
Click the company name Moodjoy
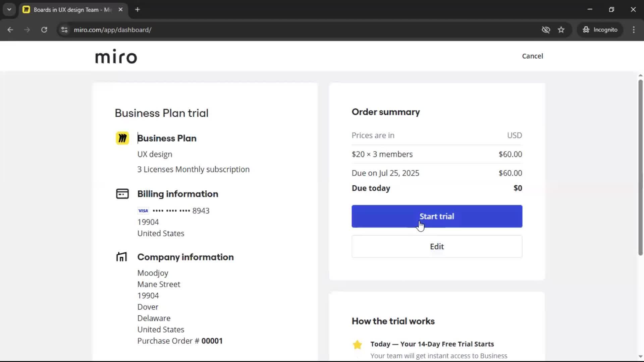153,273
